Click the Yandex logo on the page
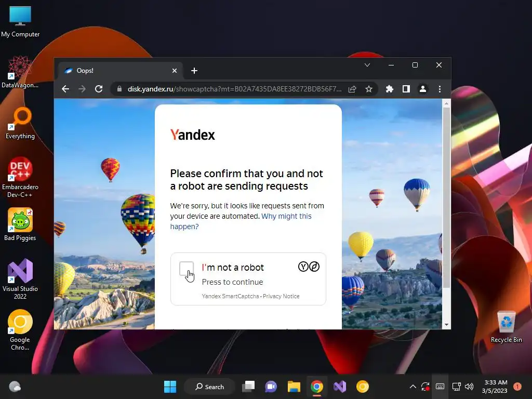Screen dimensions: 532x399 click(x=192, y=135)
